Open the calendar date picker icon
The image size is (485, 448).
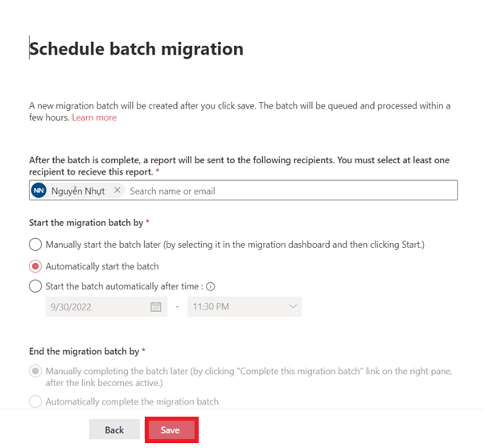[x=156, y=306]
